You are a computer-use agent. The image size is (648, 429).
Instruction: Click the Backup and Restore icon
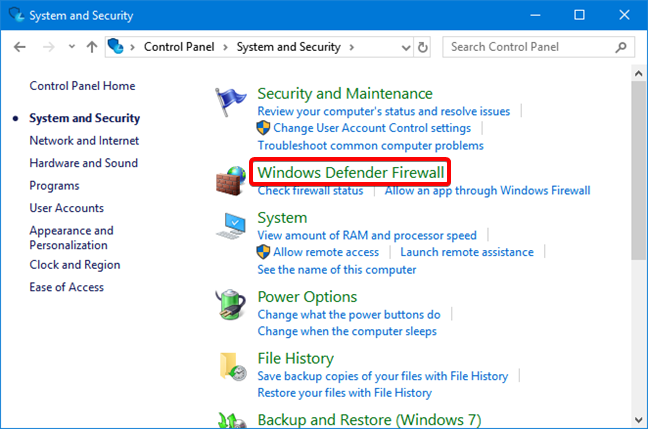coord(232,421)
